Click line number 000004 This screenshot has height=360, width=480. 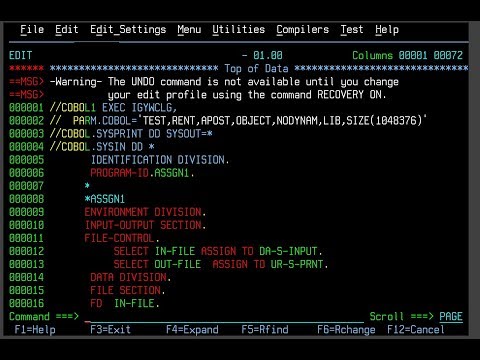(x=26, y=147)
